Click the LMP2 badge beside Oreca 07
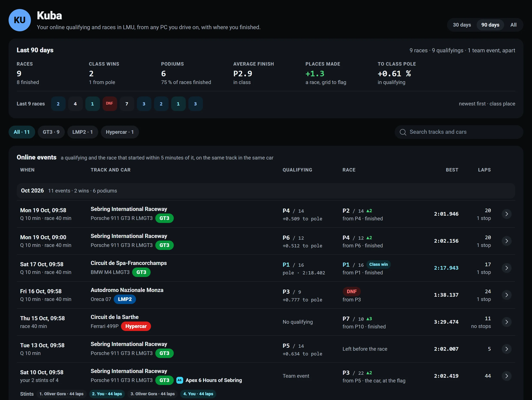The width and height of the screenshot is (532, 400). point(125,299)
